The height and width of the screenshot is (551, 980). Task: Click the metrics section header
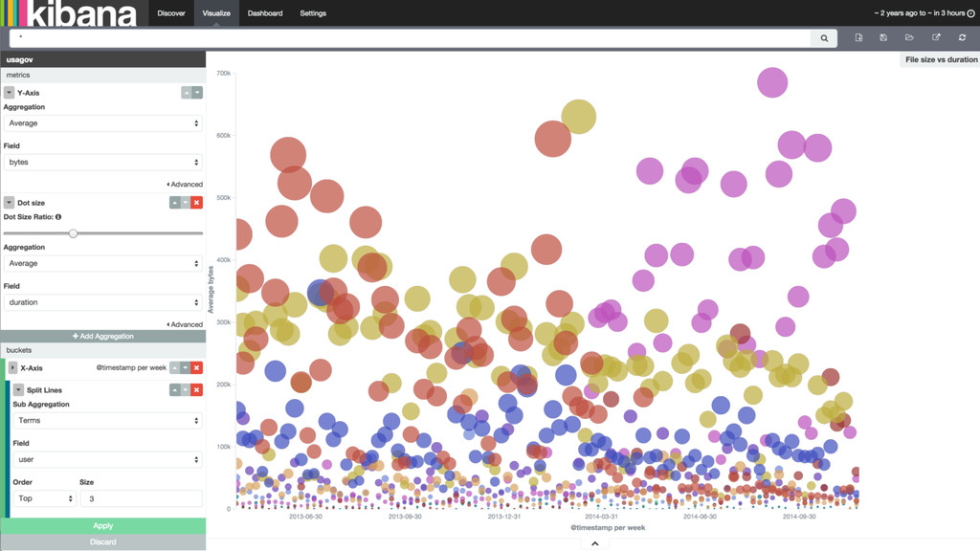(x=103, y=75)
